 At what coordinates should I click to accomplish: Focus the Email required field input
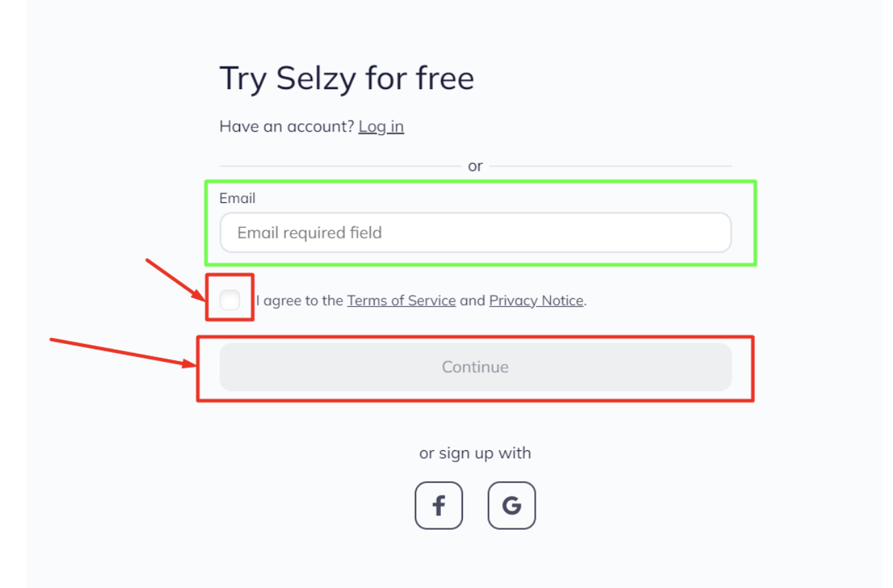click(475, 233)
